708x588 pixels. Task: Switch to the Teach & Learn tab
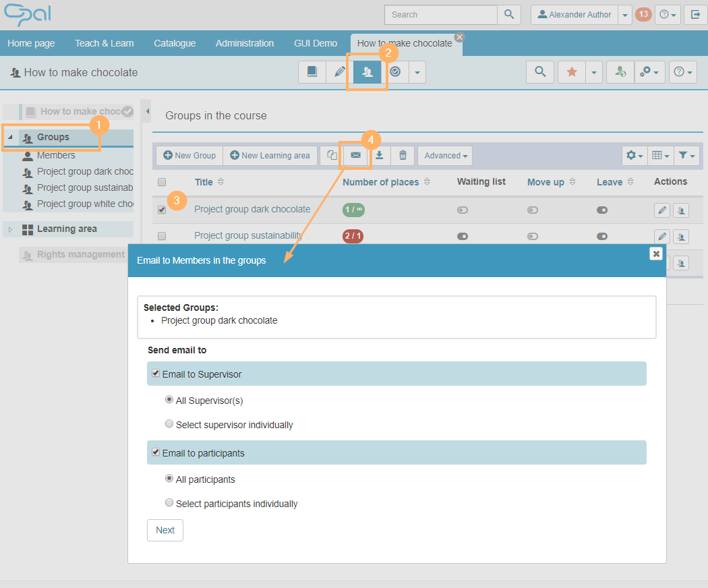[104, 43]
